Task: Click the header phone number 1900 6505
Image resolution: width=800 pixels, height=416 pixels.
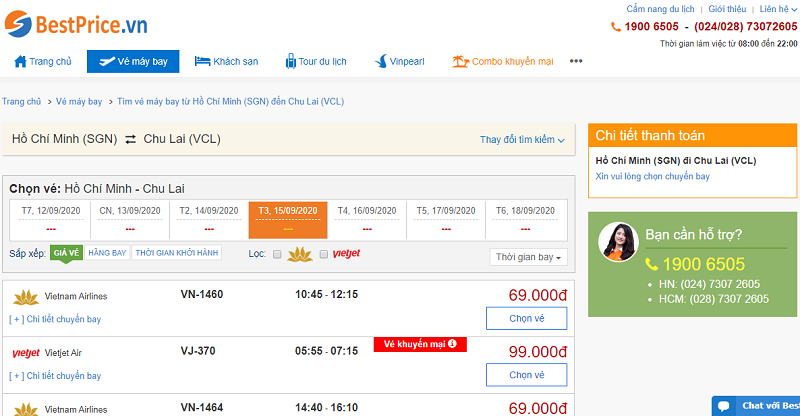Action: [651, 27]
